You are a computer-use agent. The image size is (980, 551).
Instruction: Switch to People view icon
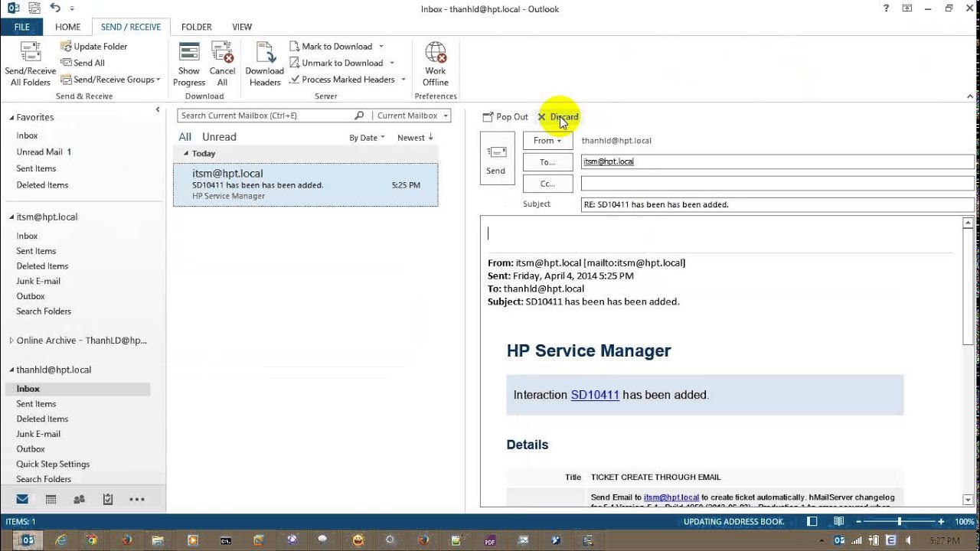point(79,499)
